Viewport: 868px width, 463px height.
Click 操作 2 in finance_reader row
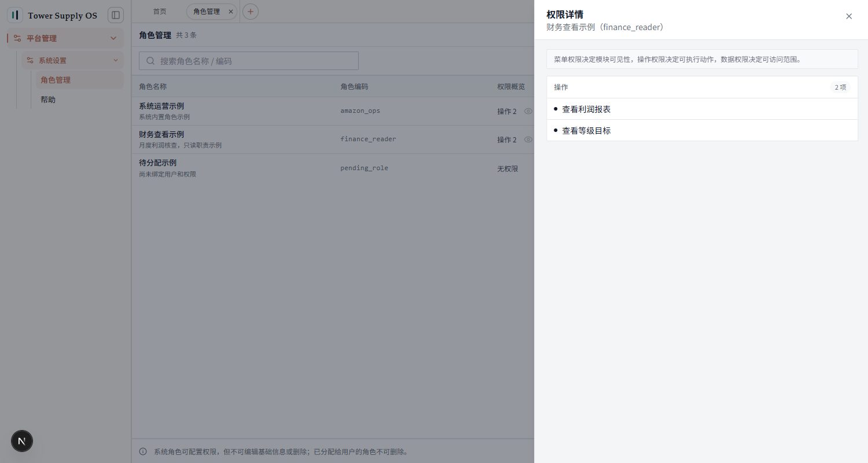tap(507, 139)
